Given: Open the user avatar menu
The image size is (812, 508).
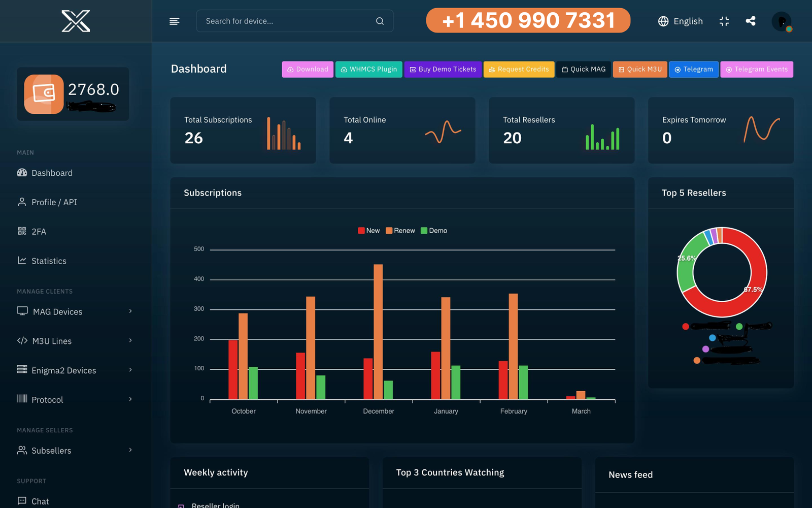Looking at the screenshot, I should pos(782,21).
